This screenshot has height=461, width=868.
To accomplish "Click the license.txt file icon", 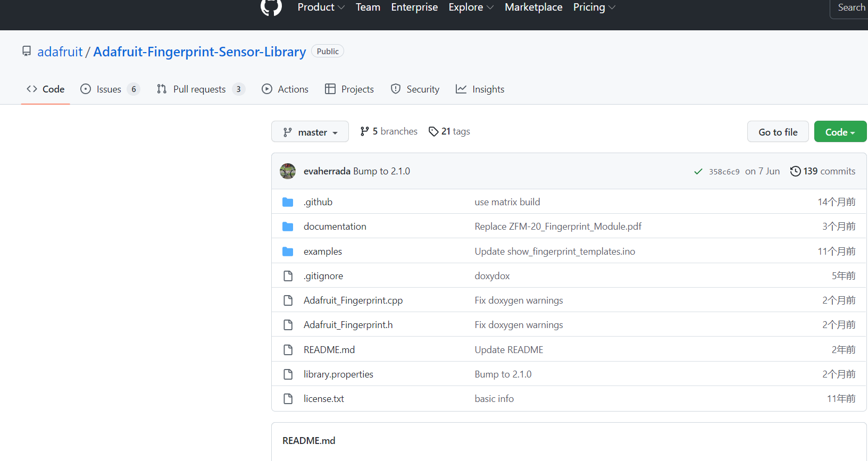I will (x=288, y=399).
